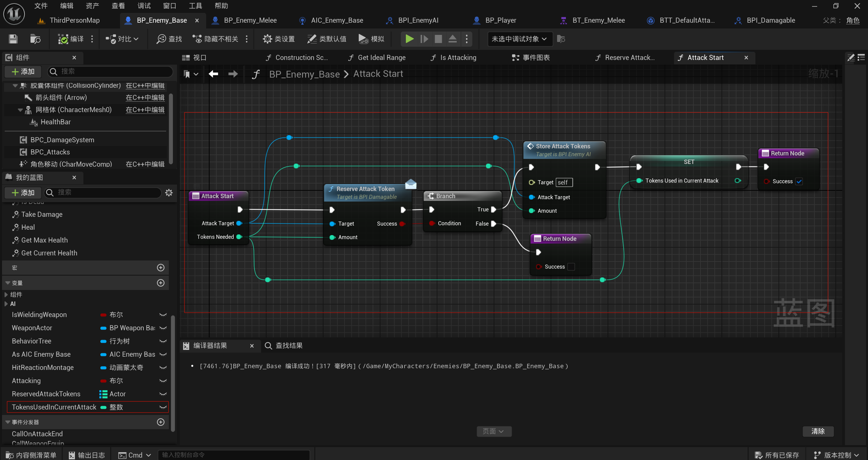Click the Clear compiler results button
Screen dimensions: 868x460
[818, 431]
